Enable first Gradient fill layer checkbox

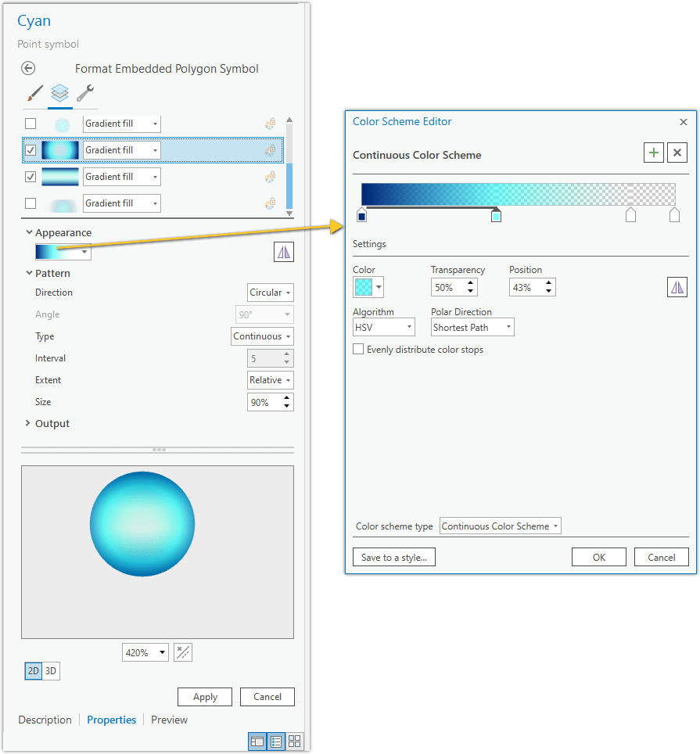(31, 124)
